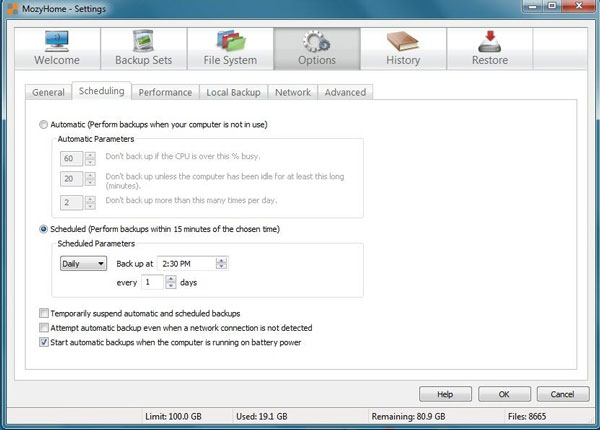Open the Network tab
This screenshot has height=430, width=600.
[x=293, y=92]
